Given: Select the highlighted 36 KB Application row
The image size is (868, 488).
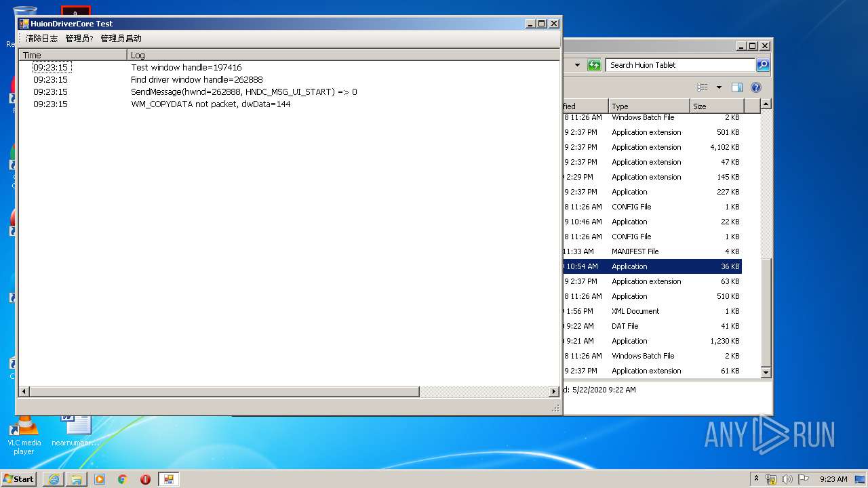Looking at the screenshot, I should click(652, 266).
